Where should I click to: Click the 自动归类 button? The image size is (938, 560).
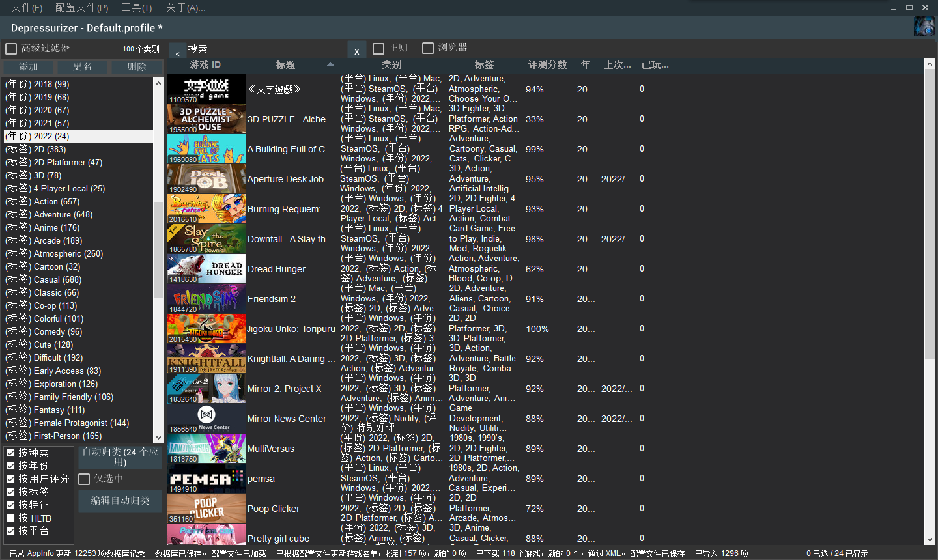click(x=121, y=457)
